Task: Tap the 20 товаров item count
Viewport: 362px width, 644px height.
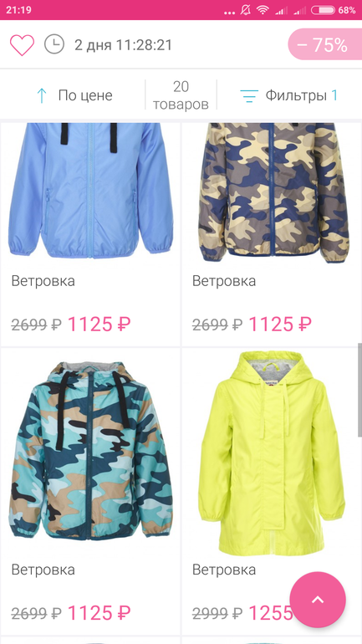Action: (x=181, y=95)
